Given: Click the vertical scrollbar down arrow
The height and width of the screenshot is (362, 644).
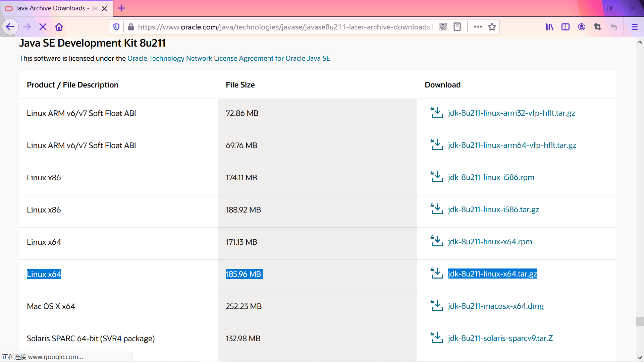Looking at the screenshot, I should coord(640,358).
